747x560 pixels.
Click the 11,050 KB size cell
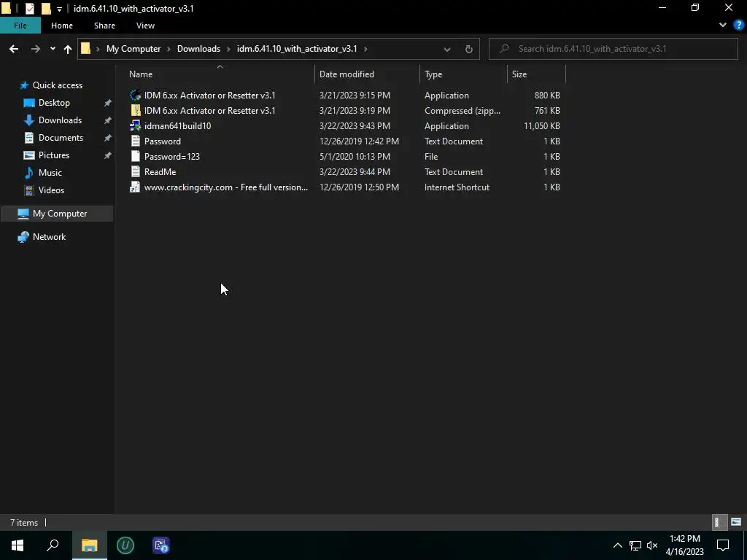(542, 125)
